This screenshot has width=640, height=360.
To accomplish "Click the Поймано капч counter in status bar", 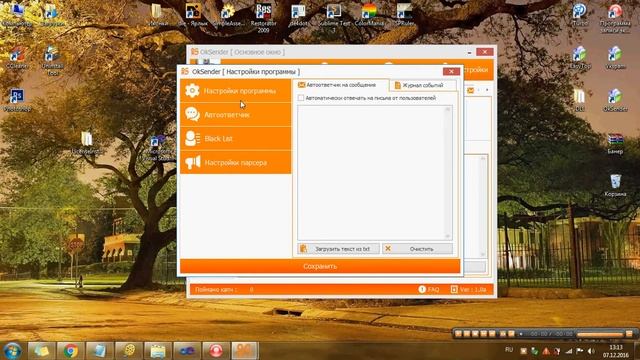I will pyautogui.click(x=224, y=289).
